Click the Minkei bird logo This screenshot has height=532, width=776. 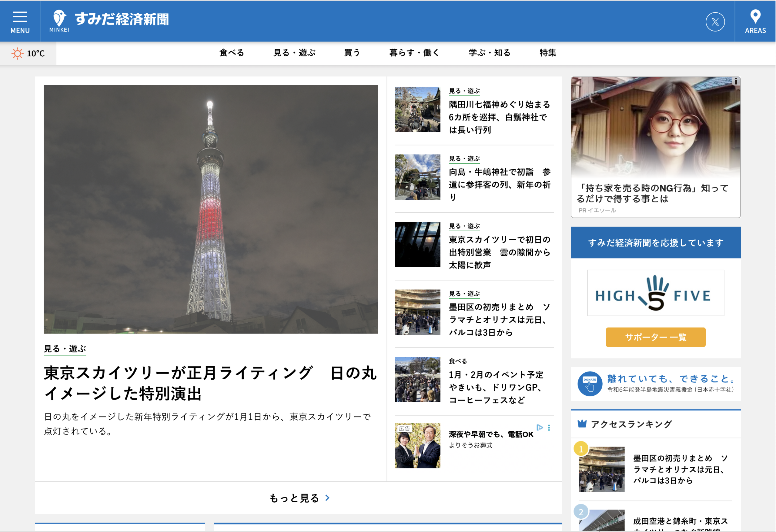[x=59, y=18]
